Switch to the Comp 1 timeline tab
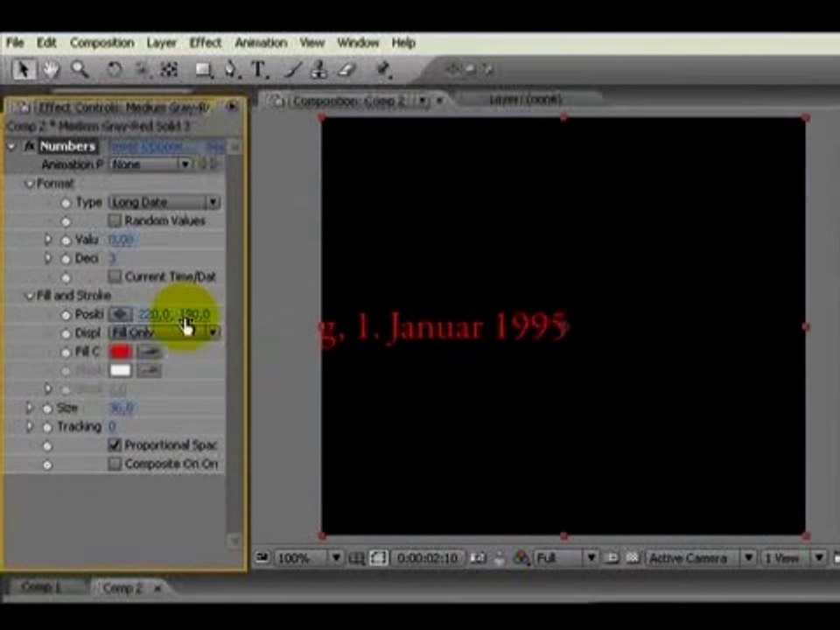The height and width of the screenshot is (630, 840). [x=41, y=588]
